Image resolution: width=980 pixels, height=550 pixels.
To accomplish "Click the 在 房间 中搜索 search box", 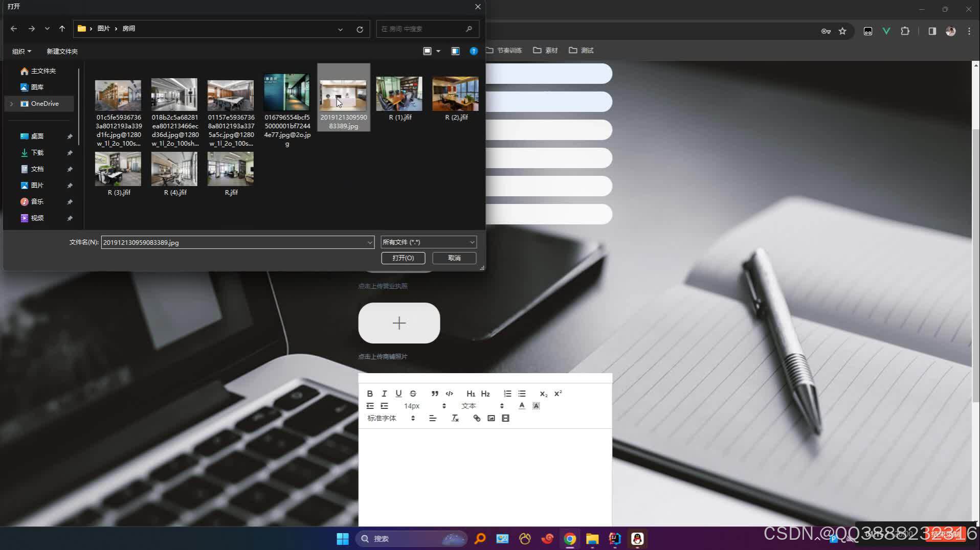I will 427,29.
